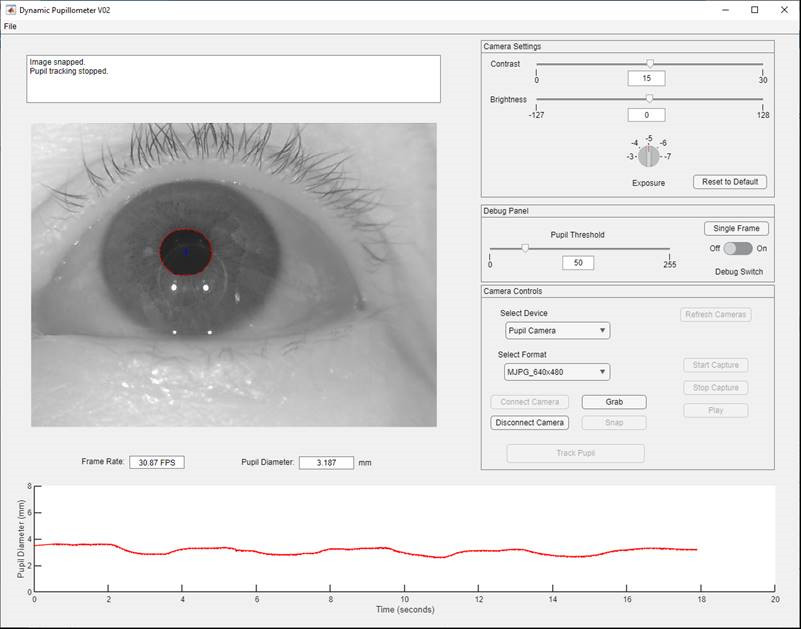The image size is (801, 629).
Task: Click the status message log text box
Action: (x=233, y=79)
